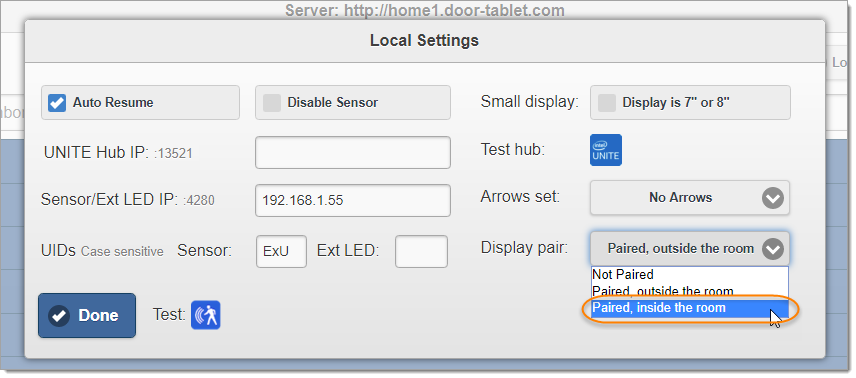Click the Intel UNITE test hub icon

[x=606, y=150]
